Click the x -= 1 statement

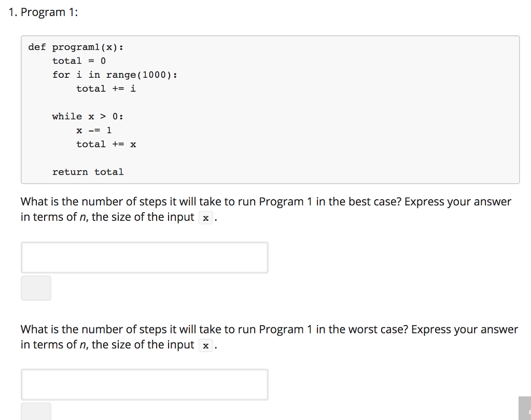[94, 130]
